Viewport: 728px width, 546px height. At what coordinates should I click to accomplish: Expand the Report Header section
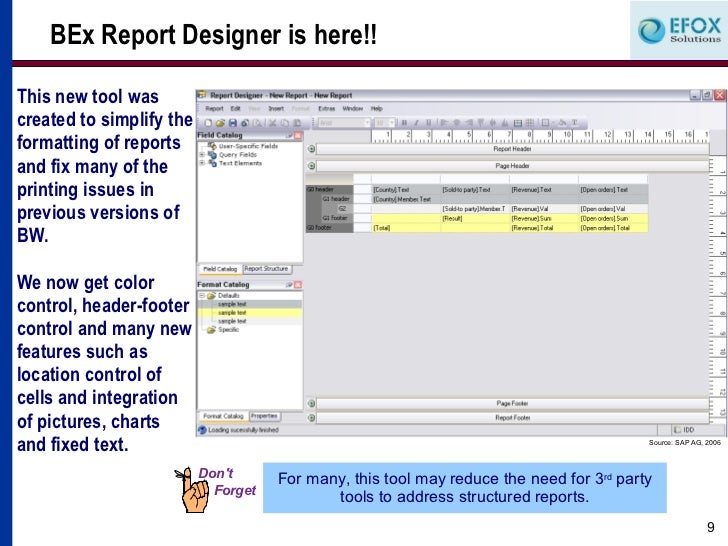[312, 149]
